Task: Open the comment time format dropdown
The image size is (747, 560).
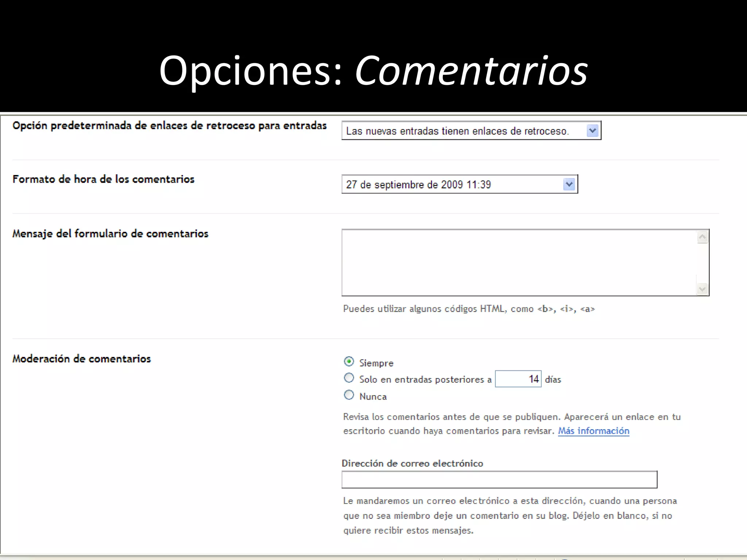Action: tap(460, 184)
